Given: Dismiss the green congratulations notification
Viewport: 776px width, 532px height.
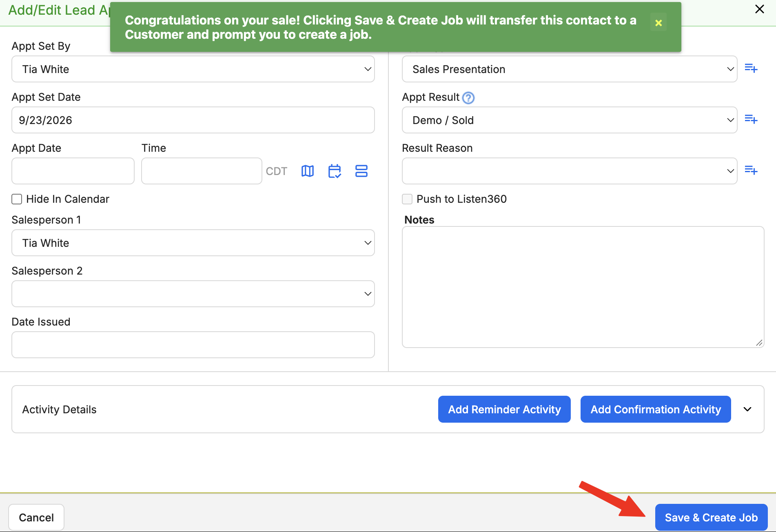Looking at the screenshot, I should pyautogui.click(x=658, y=23).
